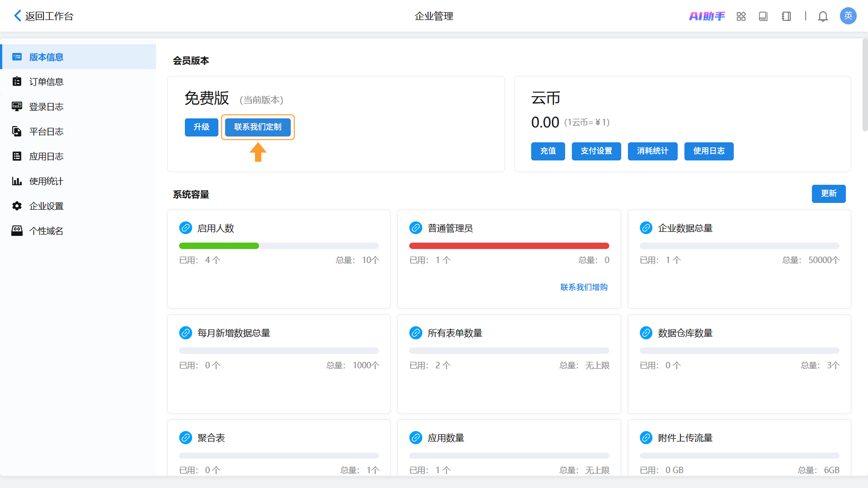Open 订单信息 in the sidebar
This screenshot has height=488, width=868.
78,82
